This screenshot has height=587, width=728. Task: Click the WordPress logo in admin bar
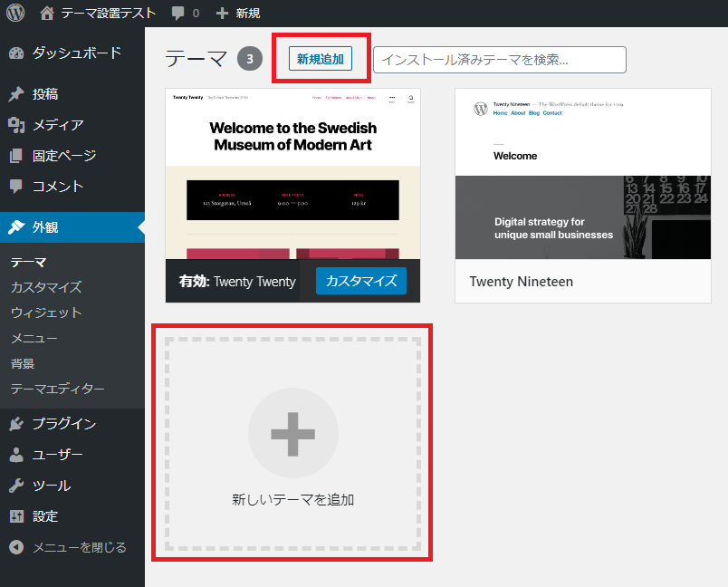[x=15, y=14]
